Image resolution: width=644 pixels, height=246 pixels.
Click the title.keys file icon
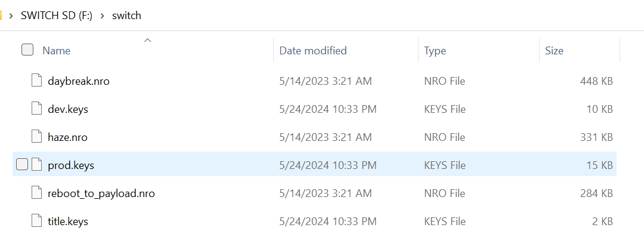(37, 221)
